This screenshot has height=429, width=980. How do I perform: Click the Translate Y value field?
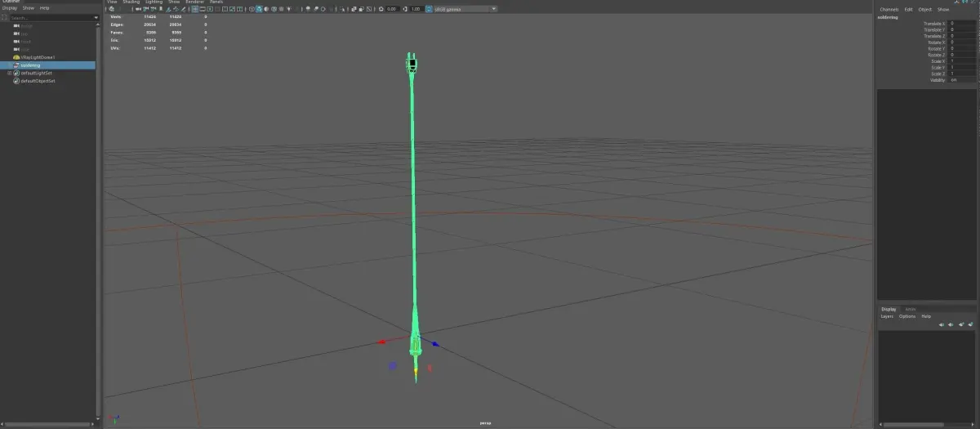[961, 30]
